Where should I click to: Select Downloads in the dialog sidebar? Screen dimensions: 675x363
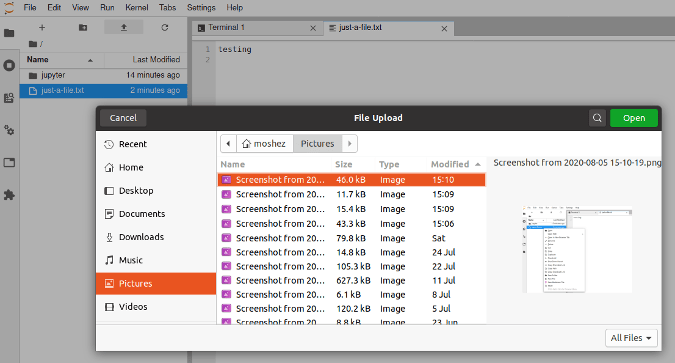pyautogui.click(x=156, y=237)
